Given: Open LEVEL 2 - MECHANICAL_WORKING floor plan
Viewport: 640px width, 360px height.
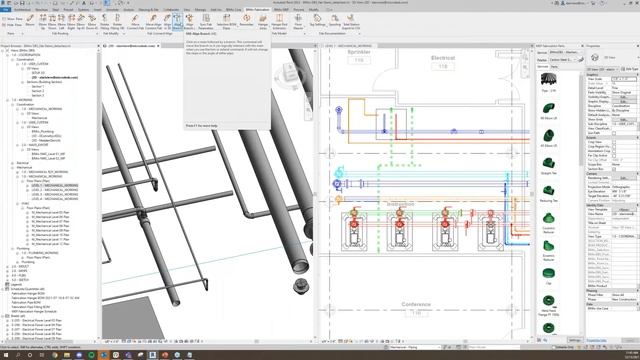Looking at the screenshot, I should pos(55,190).
